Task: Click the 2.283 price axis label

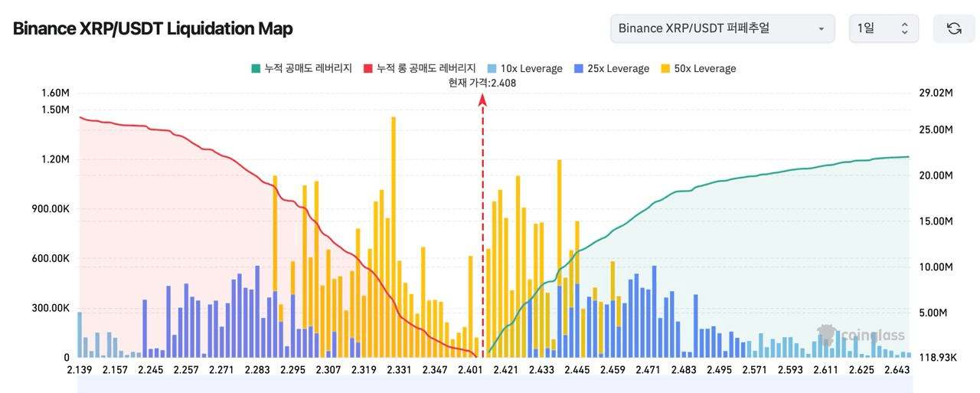Action: coord(257,370)
